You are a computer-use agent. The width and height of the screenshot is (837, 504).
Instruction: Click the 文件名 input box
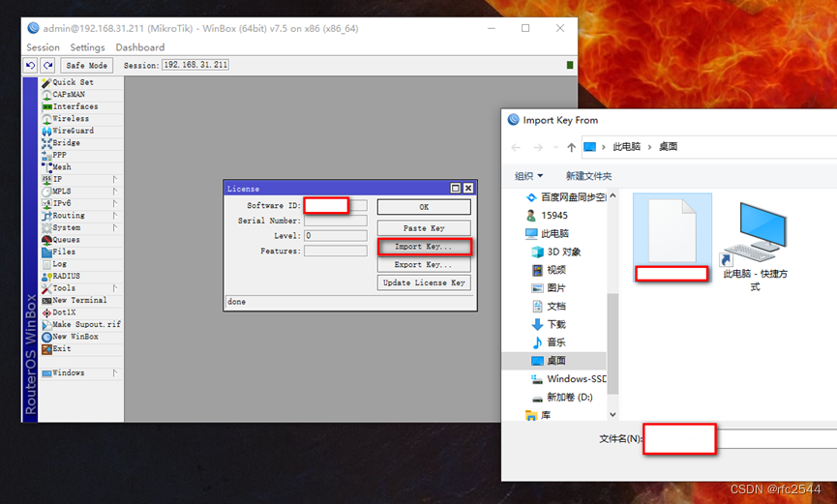pyautogui.click(x=740, y=439)
